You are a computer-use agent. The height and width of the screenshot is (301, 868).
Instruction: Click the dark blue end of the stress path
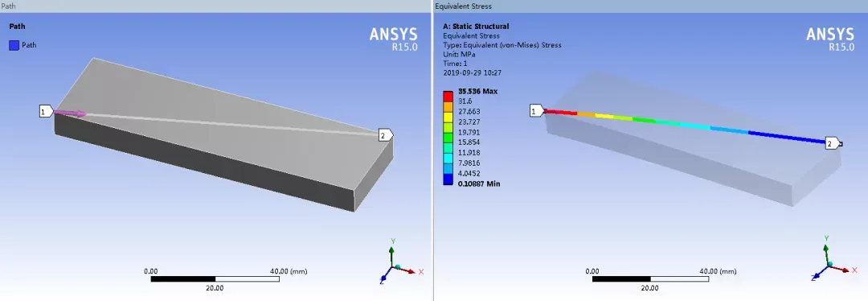(x=786, y=138)
